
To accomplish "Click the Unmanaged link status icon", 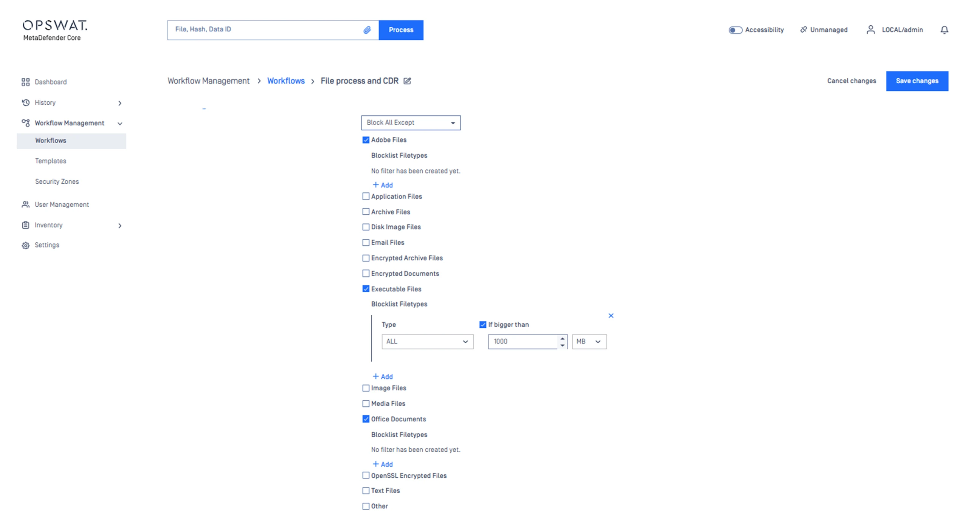I will pyautogui.click(x=803, y=29).
